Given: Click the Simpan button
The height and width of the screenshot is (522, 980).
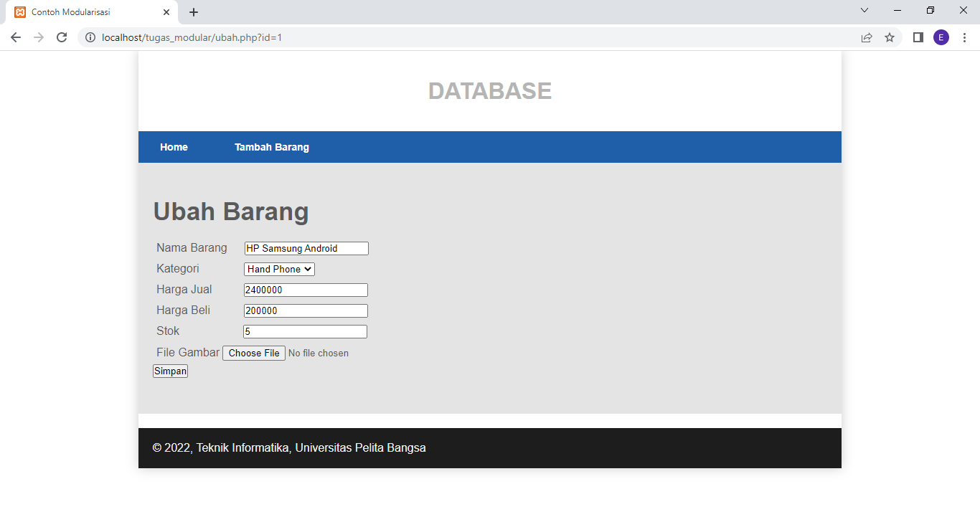Looking at the screenshot, I should [x=170, y=371].
